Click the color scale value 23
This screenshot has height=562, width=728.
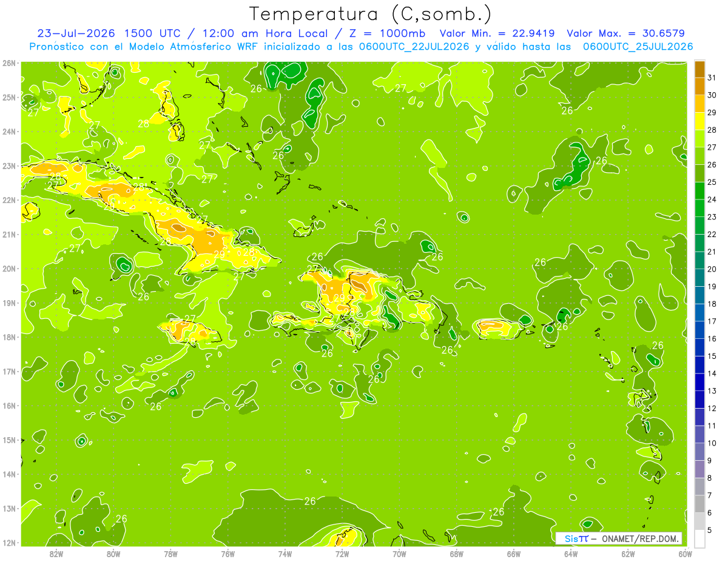pyautogui.click(x=712, y=217)
